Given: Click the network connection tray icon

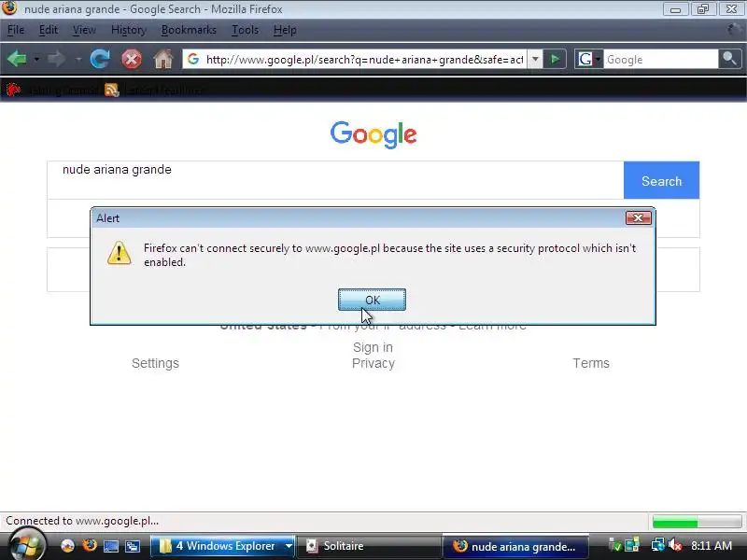Looking at the screenshot, I should [658, 545].
